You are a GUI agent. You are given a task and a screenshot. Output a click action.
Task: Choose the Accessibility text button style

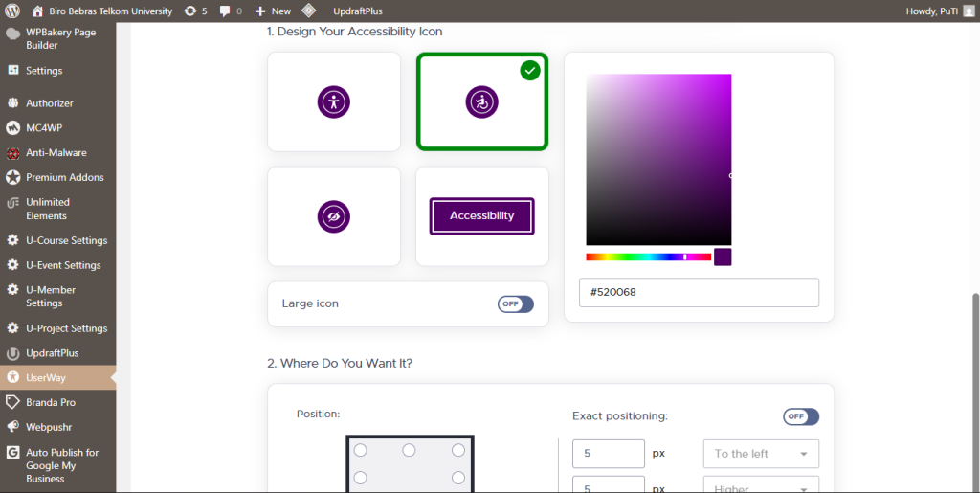[482, 216]
